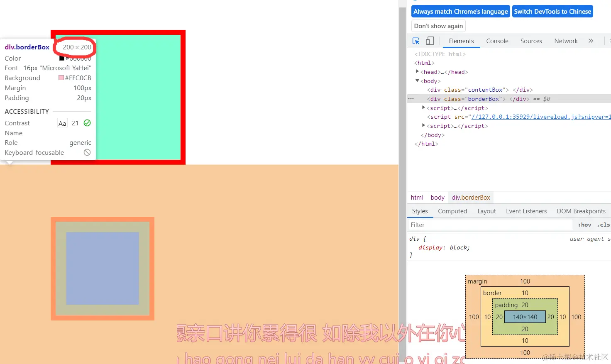Image resolution: width=611 pixels, height=364 pixels.
Task: Focus the styles Filter input field
Action: (490, 225)
